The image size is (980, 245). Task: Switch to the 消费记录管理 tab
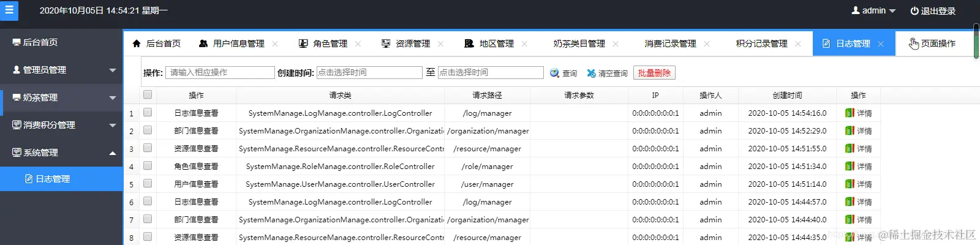click(670, 43)
